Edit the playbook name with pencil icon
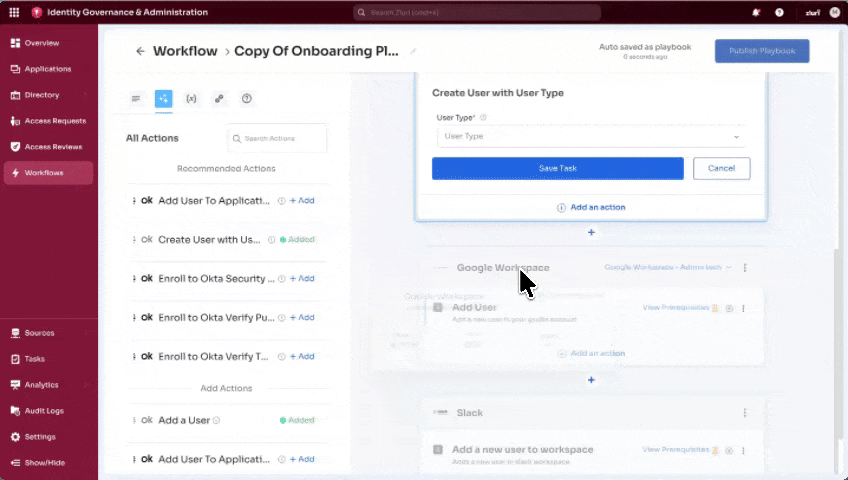The height and width of the screenshot is (480, 848). point(413,51)
